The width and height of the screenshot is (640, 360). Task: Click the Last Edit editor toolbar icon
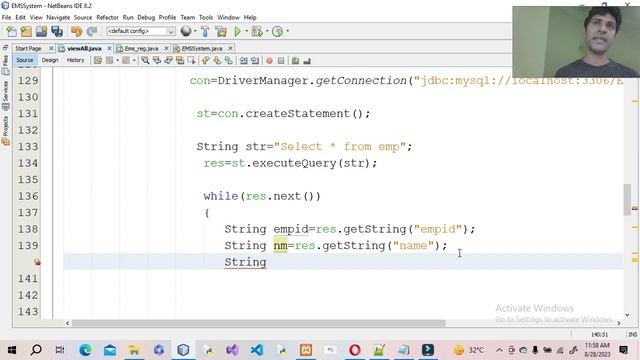[98, 61]
